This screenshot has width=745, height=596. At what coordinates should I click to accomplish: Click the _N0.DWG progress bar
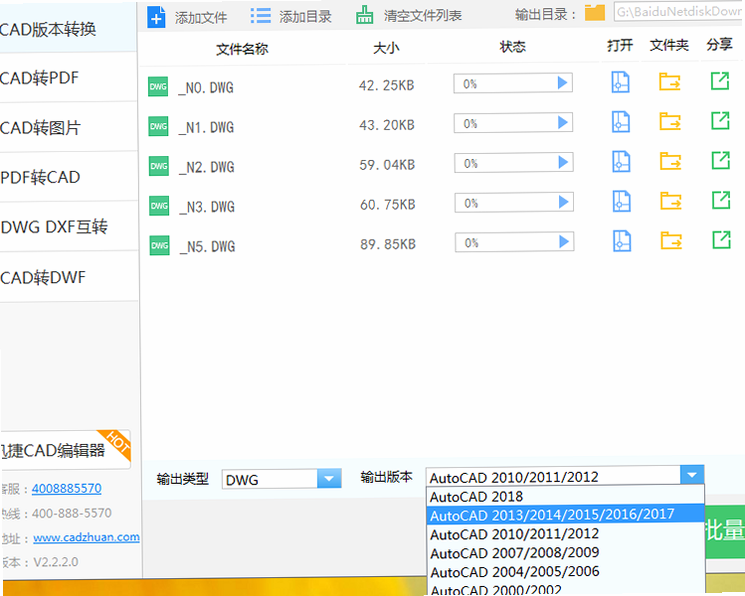click(513, 83)
